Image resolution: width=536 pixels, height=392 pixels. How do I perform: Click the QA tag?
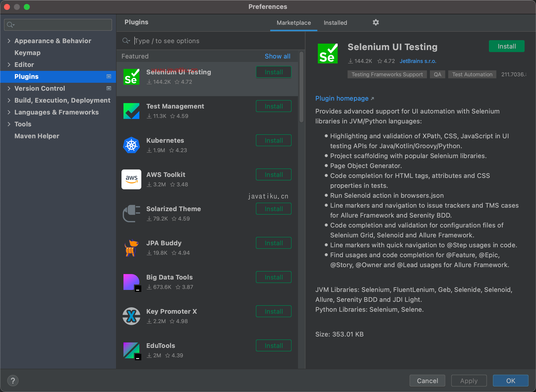coord(437,74)
